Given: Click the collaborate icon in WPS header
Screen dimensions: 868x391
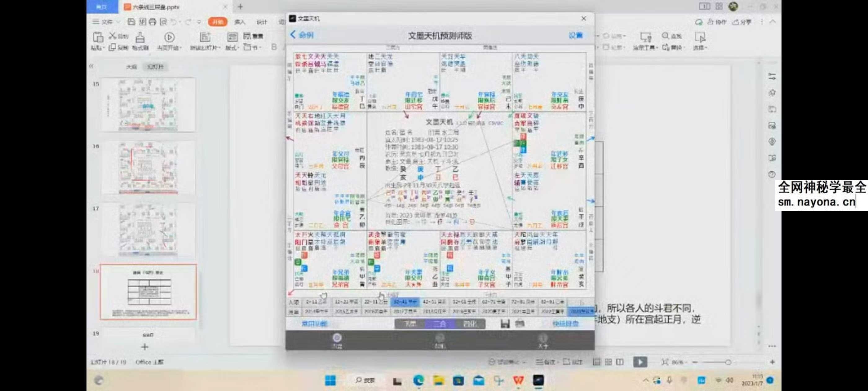Looking at the screenshot, I should coord(710,22).
